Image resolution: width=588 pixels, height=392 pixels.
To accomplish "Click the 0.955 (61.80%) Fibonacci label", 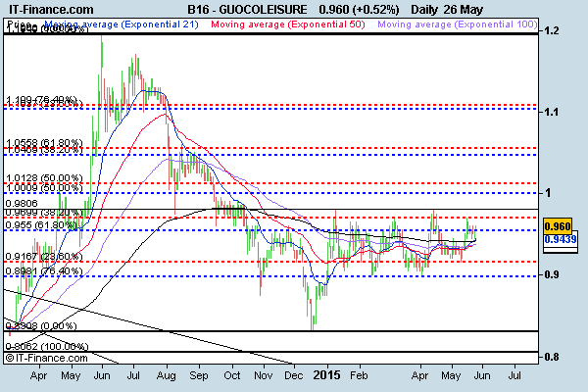I will 41,225.
